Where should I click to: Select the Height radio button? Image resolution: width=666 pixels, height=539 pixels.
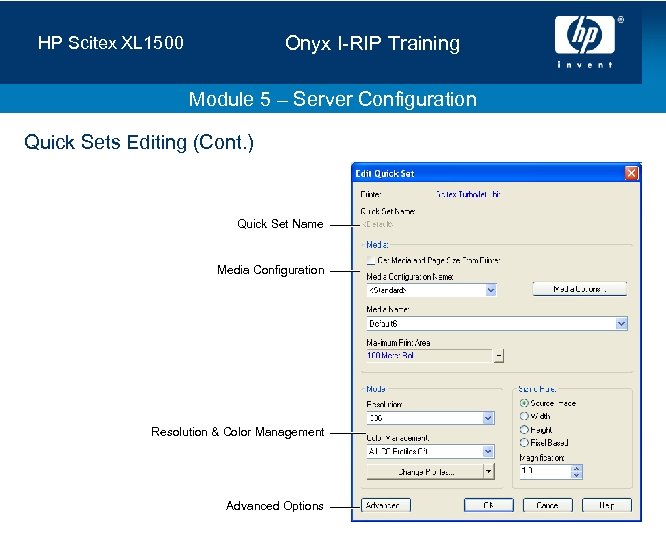(x=524, y=430)
